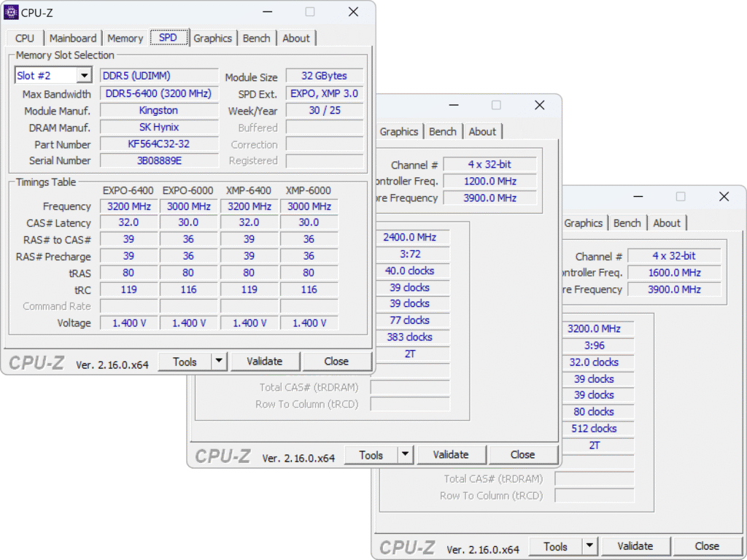Select the Memory tab

click(x=125, y=38)
